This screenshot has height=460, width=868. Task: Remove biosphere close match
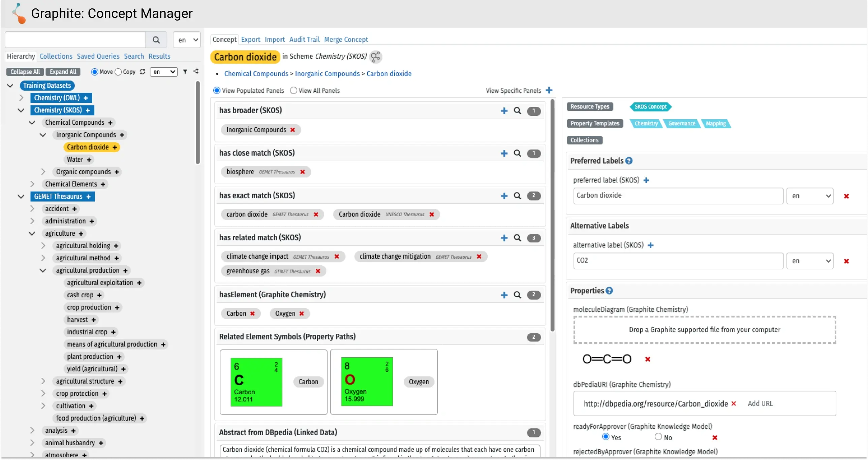coord(303,172)
